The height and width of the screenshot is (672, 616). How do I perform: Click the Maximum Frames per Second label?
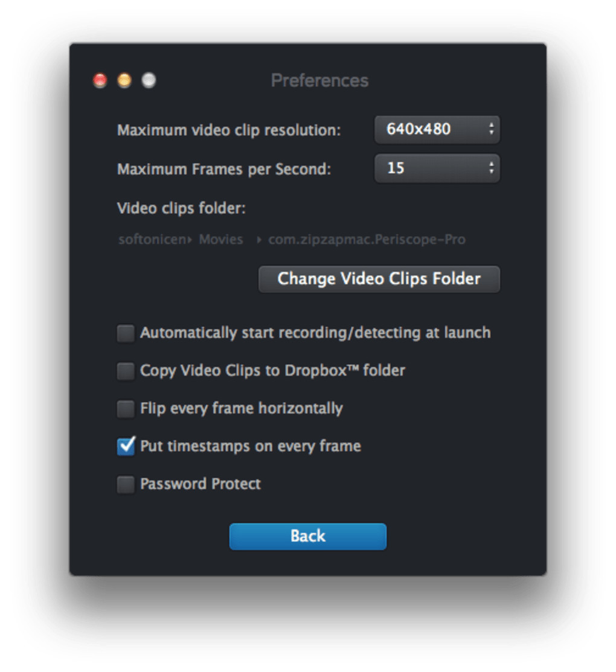click(224, 169)
